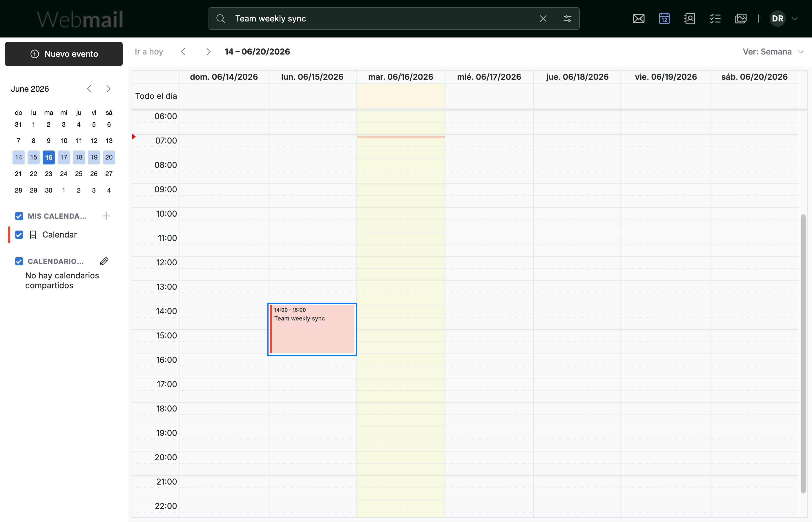This screenshot has height=522, width=812.
Task: Show next month in mini calendar
Action: pyautogui.click(x=108, y=89)
